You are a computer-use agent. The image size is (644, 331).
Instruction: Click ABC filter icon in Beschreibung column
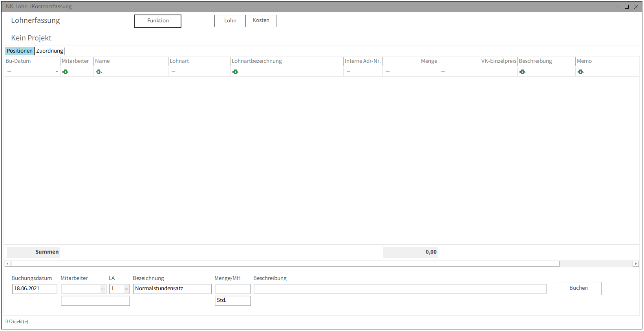[x=522, y=72]
